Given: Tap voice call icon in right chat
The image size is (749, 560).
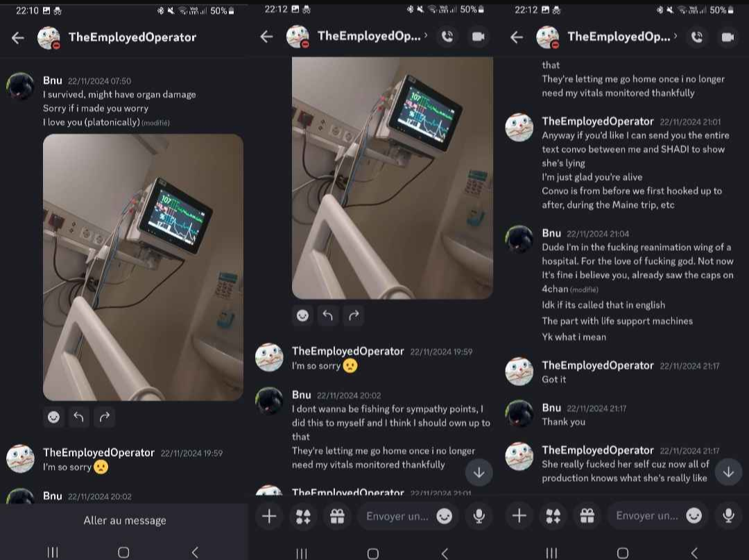Looking at the screenshot, I should click(x=697, y=37).
